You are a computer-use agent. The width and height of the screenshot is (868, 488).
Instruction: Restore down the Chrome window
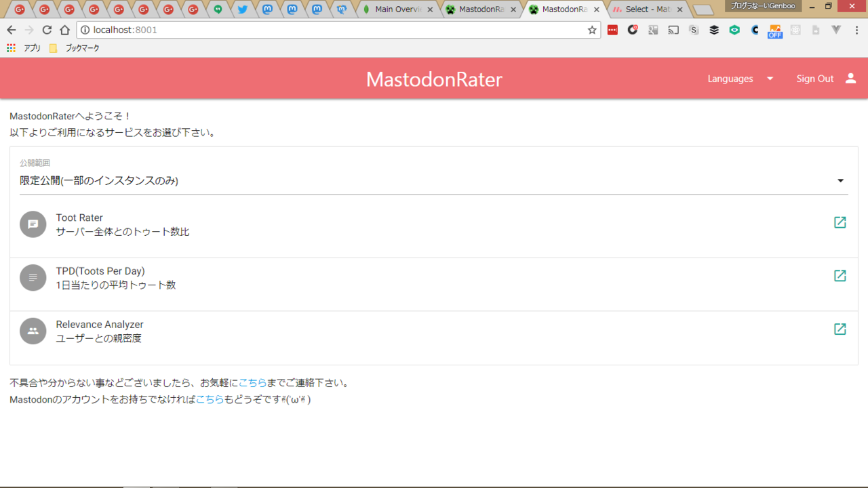828,6
